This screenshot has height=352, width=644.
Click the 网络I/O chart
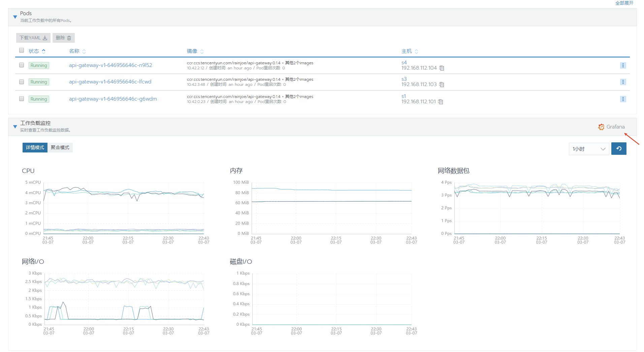124,299
